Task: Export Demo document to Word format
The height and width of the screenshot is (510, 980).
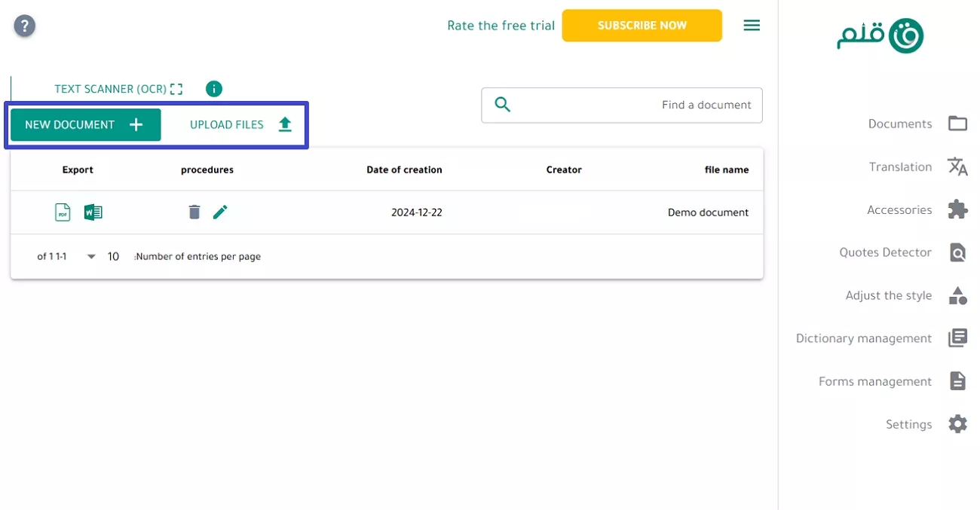Action: (93, 212)
